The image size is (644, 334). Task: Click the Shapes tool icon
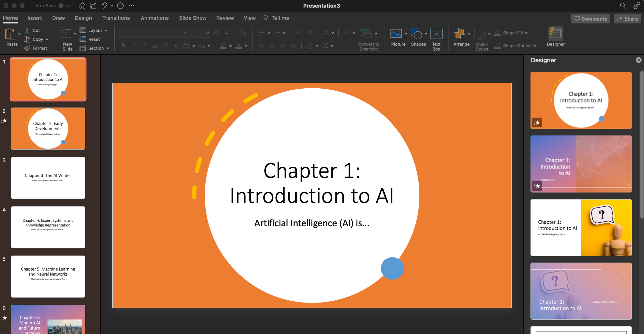pyautogui.click(x=416, y=33)
